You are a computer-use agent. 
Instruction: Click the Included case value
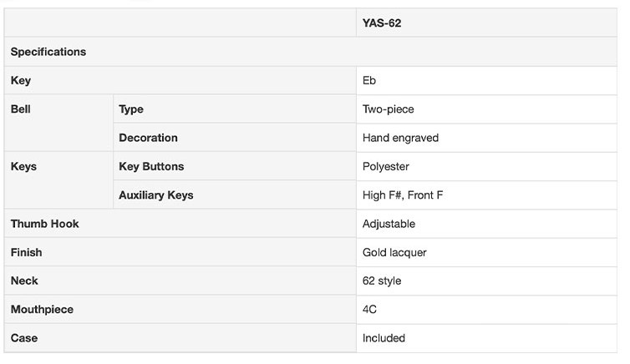point(384,338)
